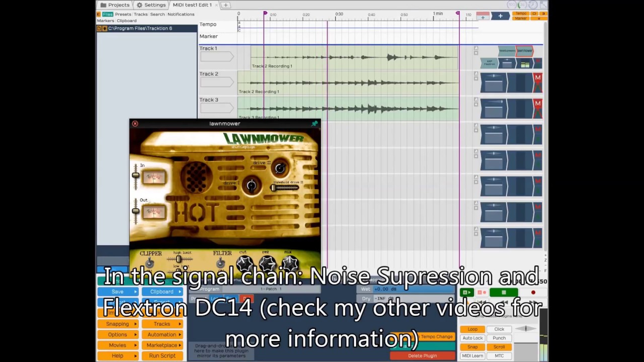644x362 pixels.
Task: Click the new plugin plus arrow icon
Action: (500, 16)
